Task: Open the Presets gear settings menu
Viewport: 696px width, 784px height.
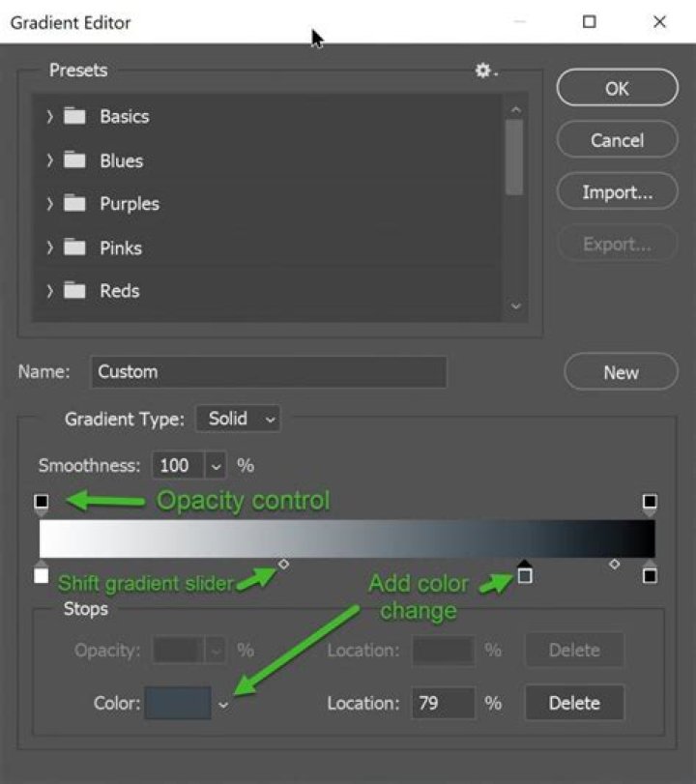Action: pyautogui.click(x=484, y=72)
